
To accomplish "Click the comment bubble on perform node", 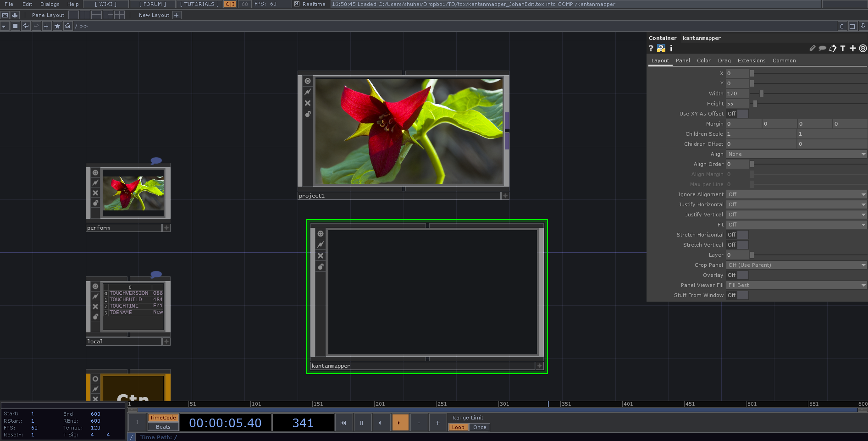I will coord(156,160).
